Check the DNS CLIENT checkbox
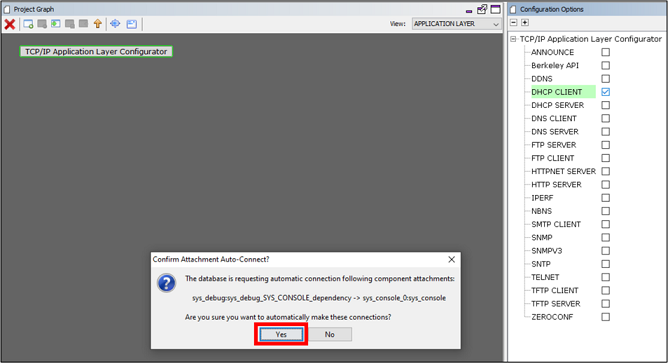The image size is (668, 364). [x=605, y=118]
